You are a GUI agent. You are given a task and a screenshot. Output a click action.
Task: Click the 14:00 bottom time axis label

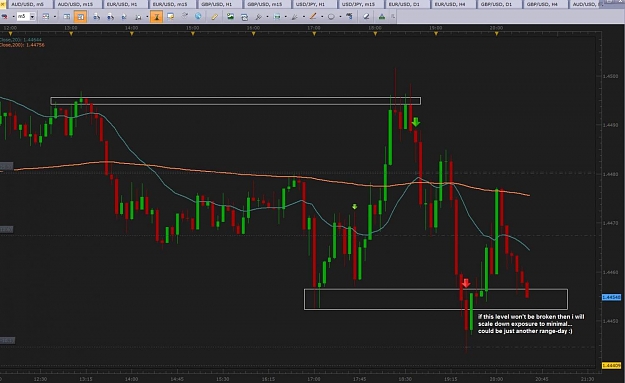tap(132, 379)
